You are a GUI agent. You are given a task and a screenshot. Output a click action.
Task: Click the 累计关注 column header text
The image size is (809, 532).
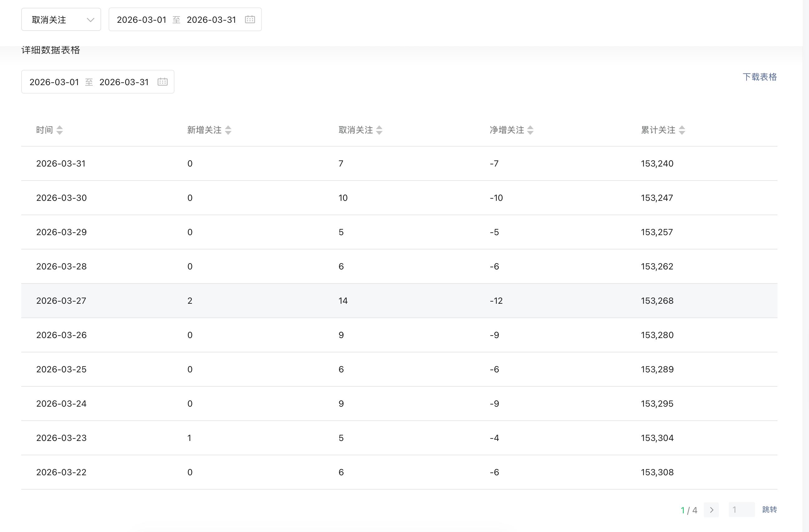click(x=658, y=130)
